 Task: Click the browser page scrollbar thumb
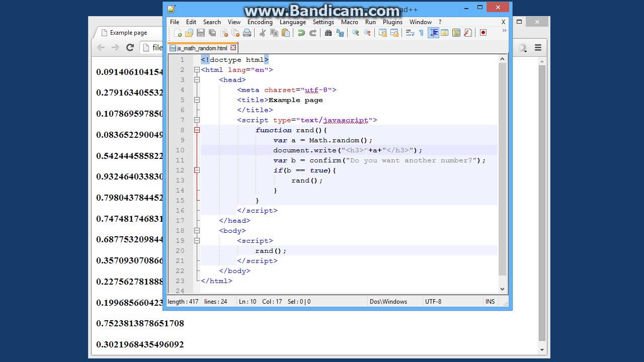click(542, 203)
